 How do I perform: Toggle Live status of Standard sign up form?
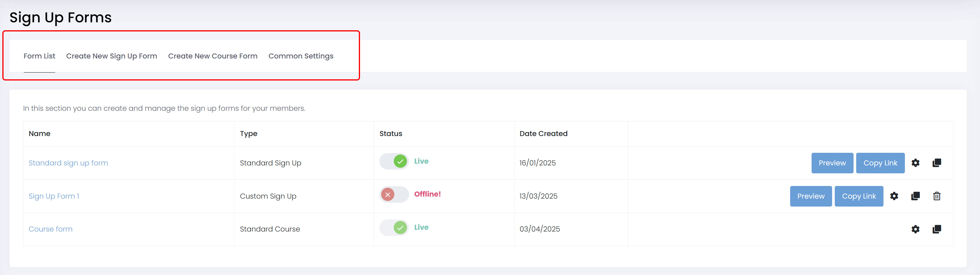394,162
